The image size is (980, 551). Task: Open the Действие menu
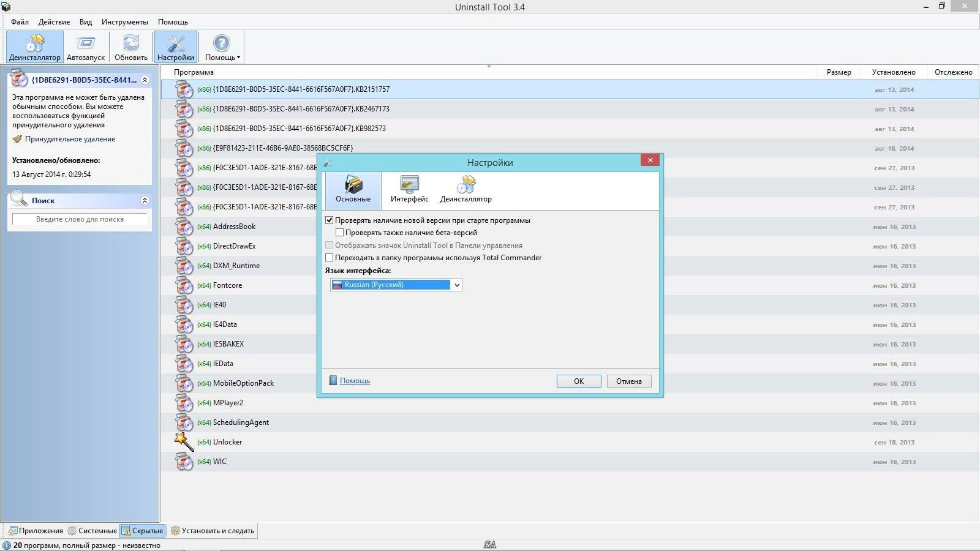pyautogui.click(x=54, y=21)
